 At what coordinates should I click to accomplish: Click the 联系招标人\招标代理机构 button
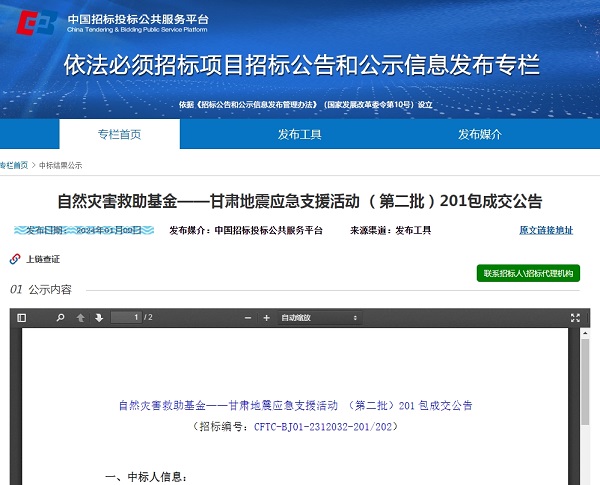coord(529,273)
